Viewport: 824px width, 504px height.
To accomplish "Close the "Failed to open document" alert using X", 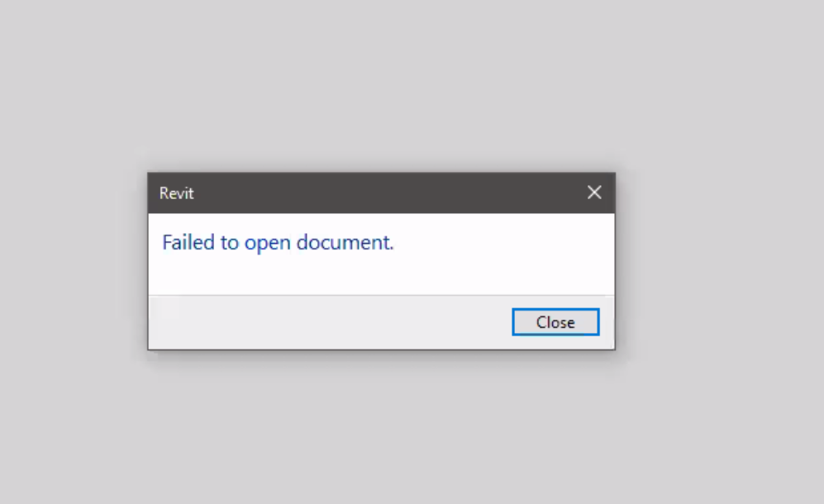I will click(594, 193).
